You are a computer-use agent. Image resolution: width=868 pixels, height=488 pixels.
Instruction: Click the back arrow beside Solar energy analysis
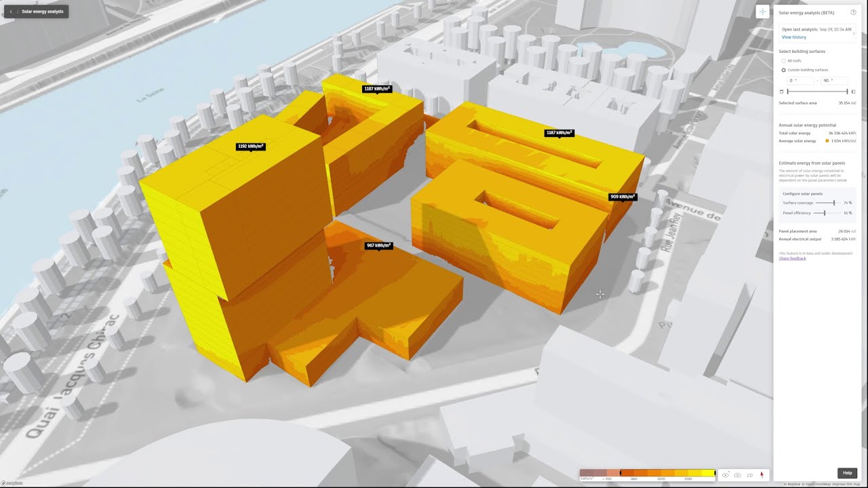(x=11, y=11)
